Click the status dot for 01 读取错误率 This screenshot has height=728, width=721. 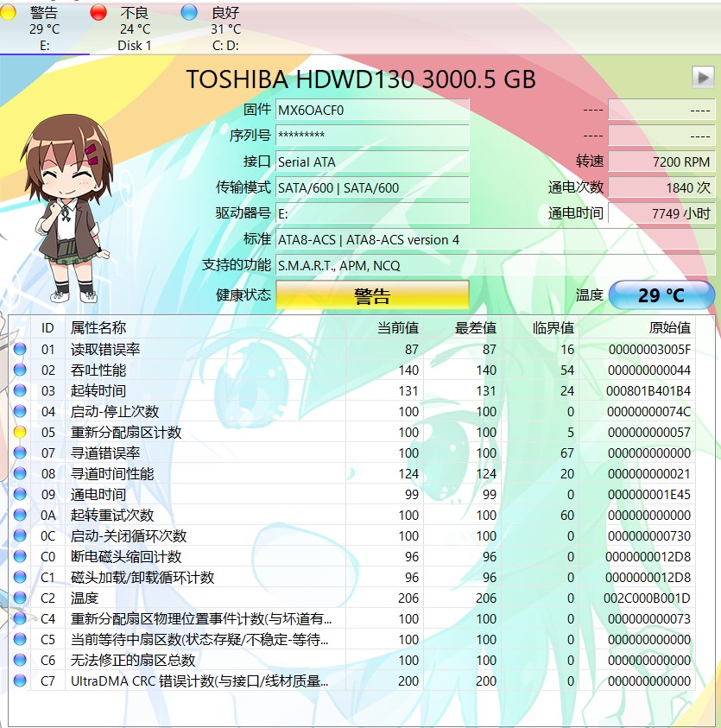click(x=20, y=349)
